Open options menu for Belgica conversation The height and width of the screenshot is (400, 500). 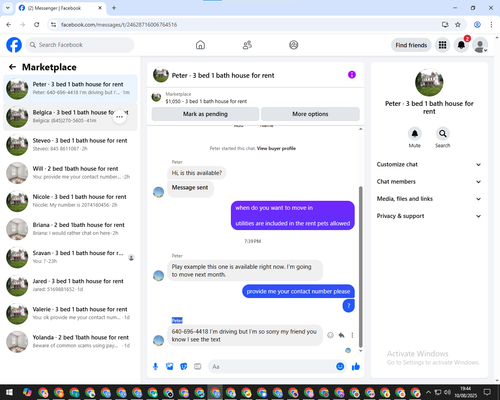pyautogui.click(x=120, y=117)
